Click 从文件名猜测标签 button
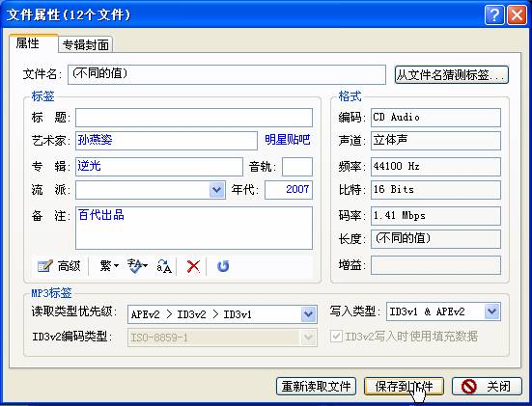The height and width of the screenshot is (406, 532). [452, 74]
